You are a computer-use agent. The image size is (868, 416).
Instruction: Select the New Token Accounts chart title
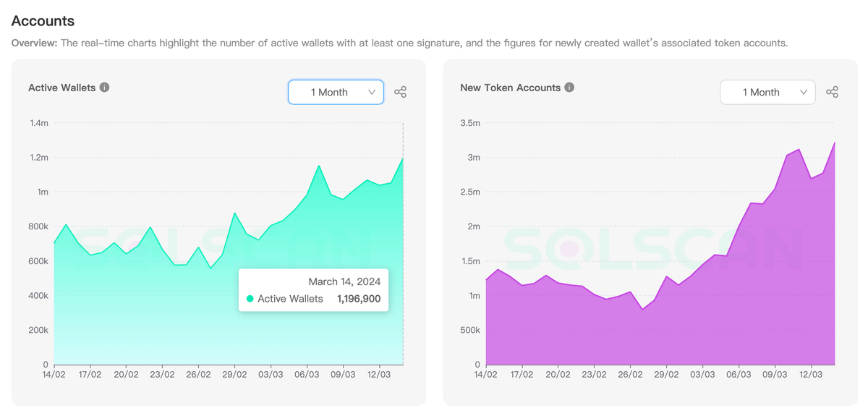tap(510, 88)
